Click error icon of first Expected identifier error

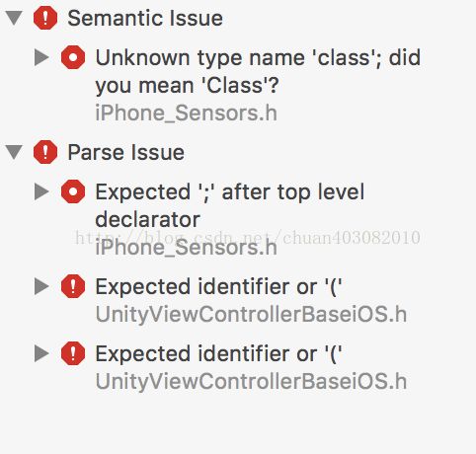click(73, 286)
